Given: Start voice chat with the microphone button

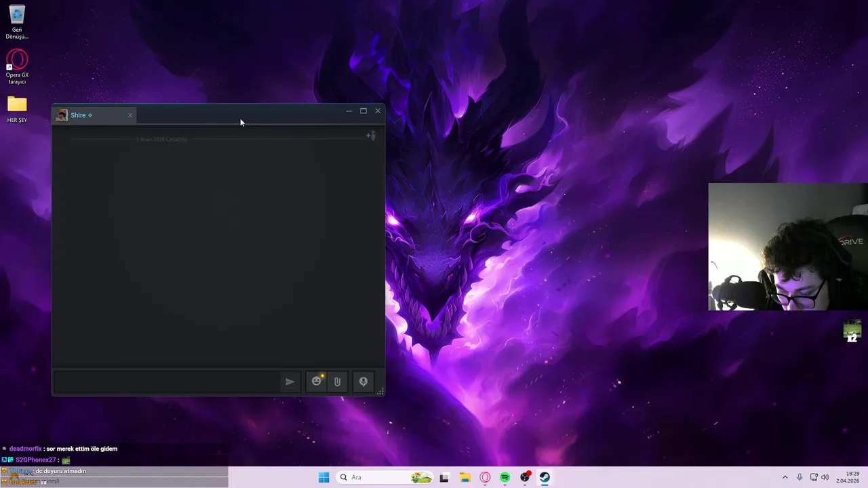Looking at the screenshot, I should click(x=363, y=382).
